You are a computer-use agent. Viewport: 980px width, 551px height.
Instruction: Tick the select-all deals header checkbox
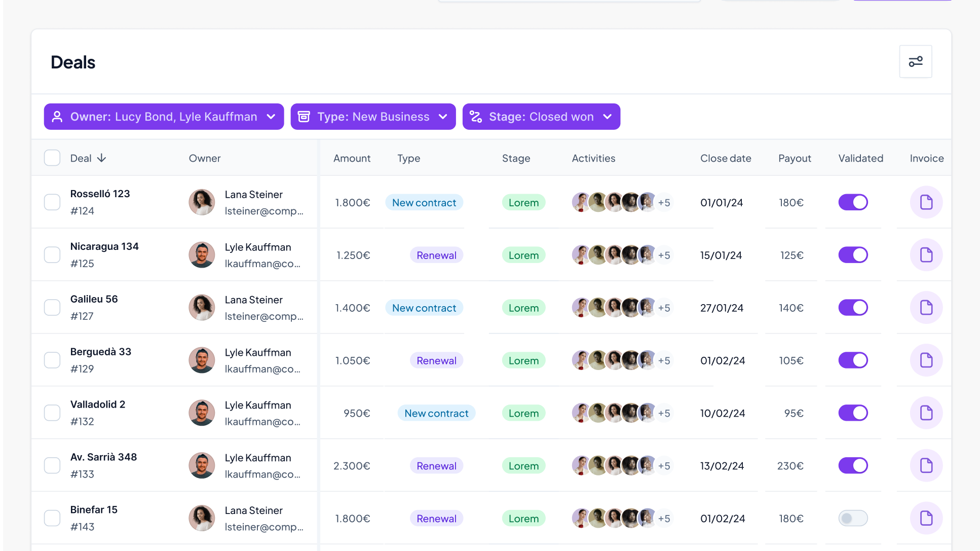tap(52, 158)
